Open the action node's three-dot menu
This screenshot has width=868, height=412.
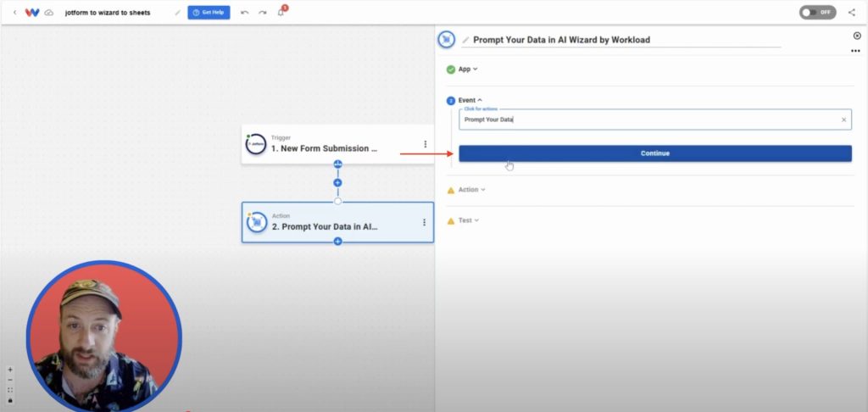(x=424, y=222)
